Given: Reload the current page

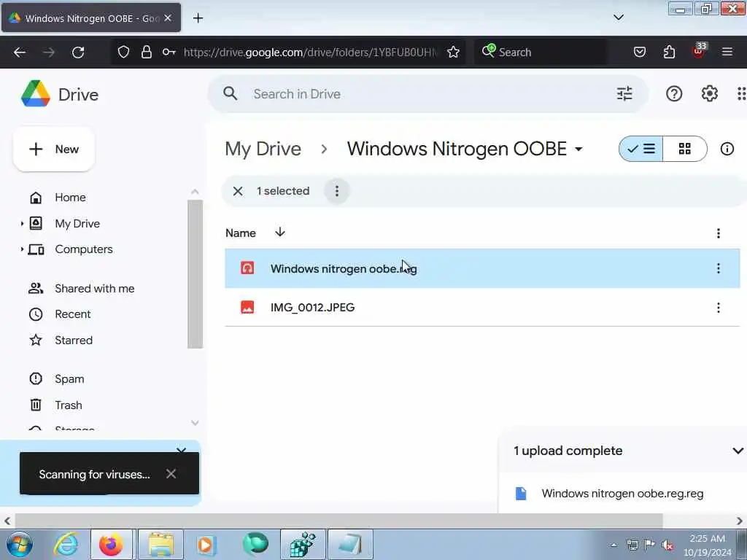Looking at the screenshot, I should [x=78, y=52].
